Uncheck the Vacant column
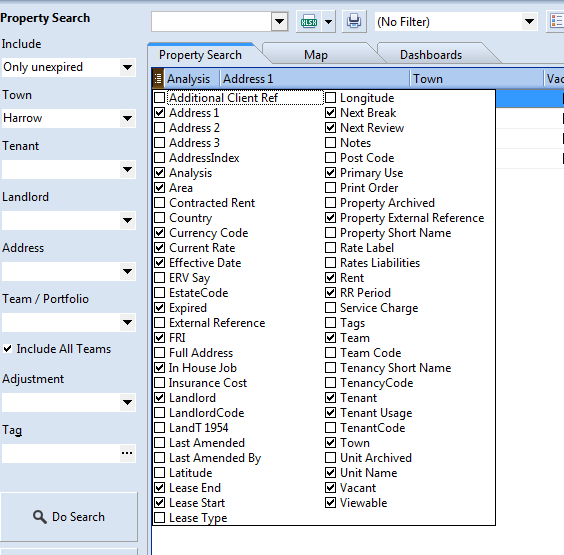 [331, 488]
